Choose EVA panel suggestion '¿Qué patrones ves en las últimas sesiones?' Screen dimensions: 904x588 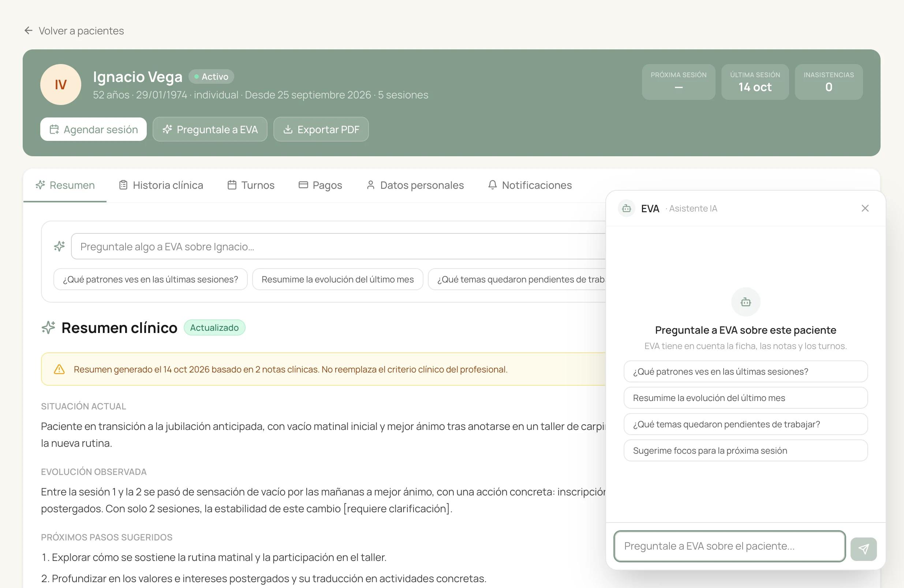point(746,371)
